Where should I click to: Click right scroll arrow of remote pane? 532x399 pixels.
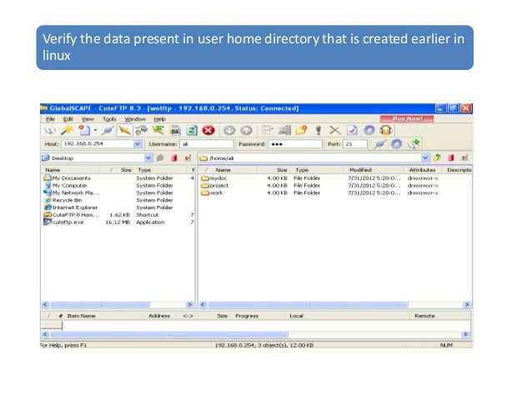click(467, 305)
